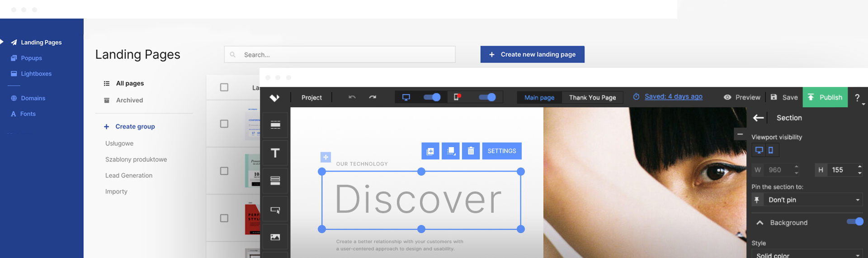Switch to the Main page tab
The image size is (868, 258).
point(539,97)
